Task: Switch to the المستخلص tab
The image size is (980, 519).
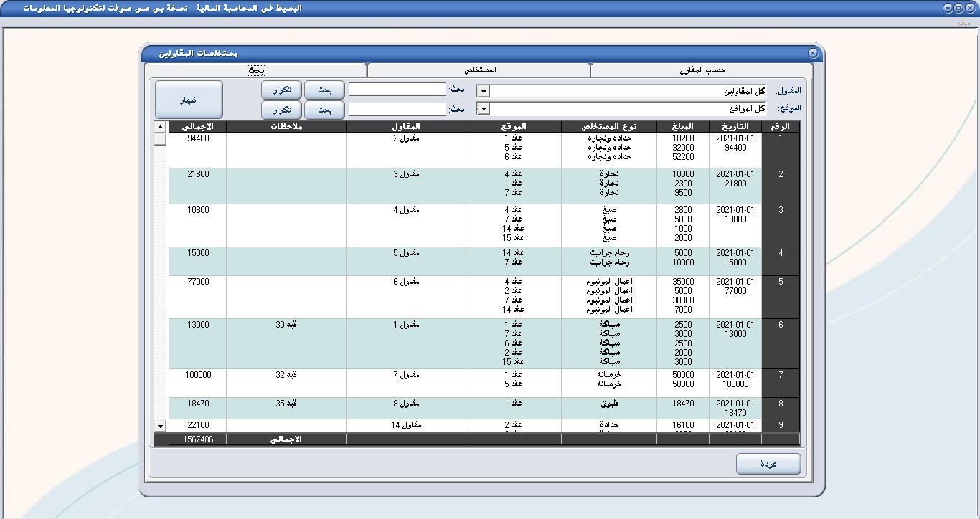Action: [x=479, y=70]
